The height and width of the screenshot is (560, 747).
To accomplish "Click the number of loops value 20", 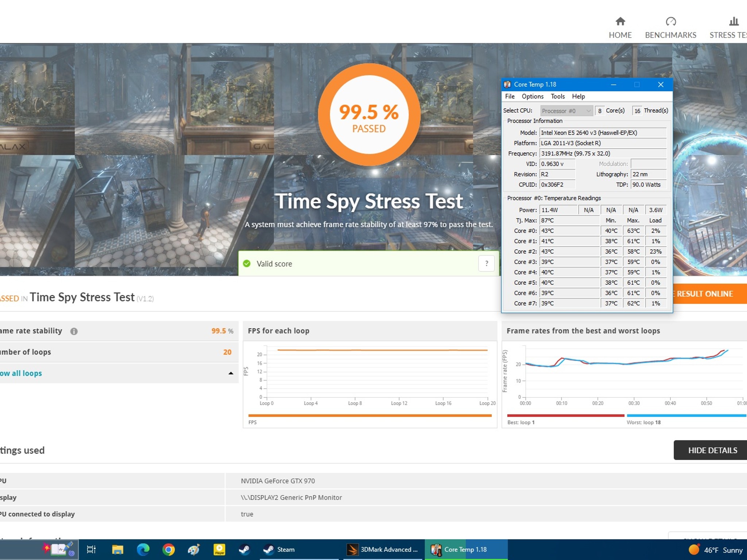I will click(x=227, y=352).
